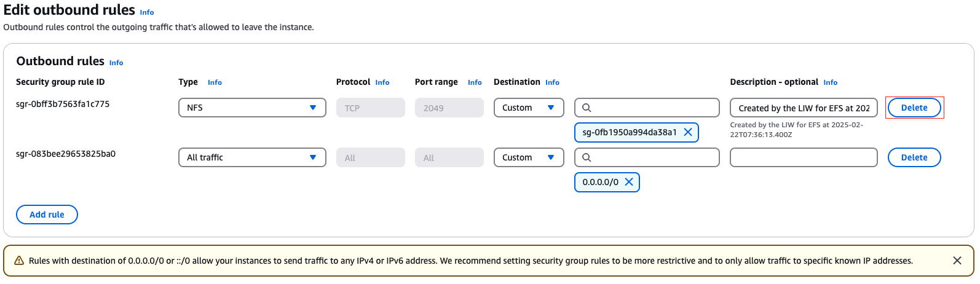980x284 pixels.
Task: Click the warning triangle icon in banner
Action: pyautogui.click(x=18, y=261)
